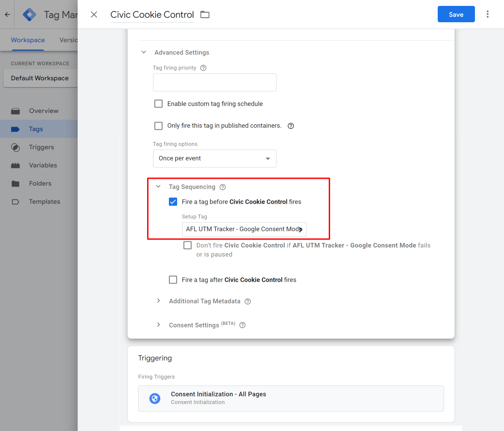Viewport: 504px width, 431px height.
Task: Close the Civic Cookie Control tag editor
Action: pyautogui.click(x=94, y=15)
